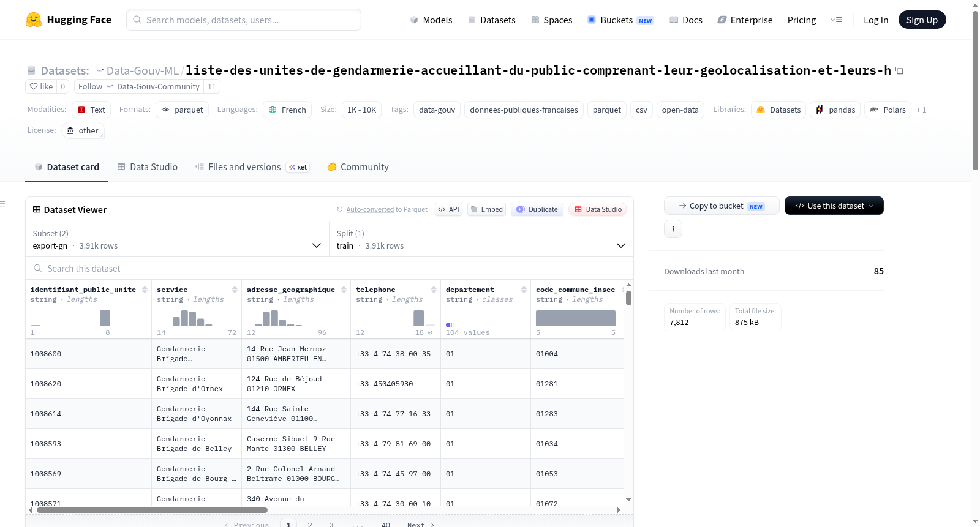Image resolution: width=980 pixels, height=527 pixels.
Task: Click the Duplicate button
Action: click(x=537, y=209)
